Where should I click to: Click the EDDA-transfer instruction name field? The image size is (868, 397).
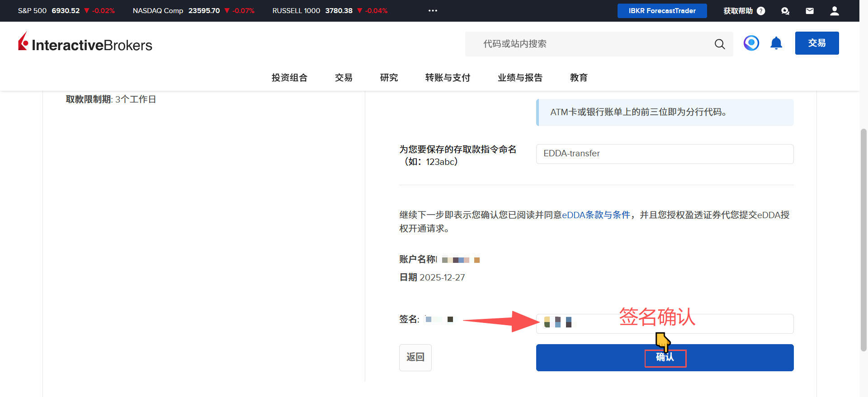[x=665, y=154]
